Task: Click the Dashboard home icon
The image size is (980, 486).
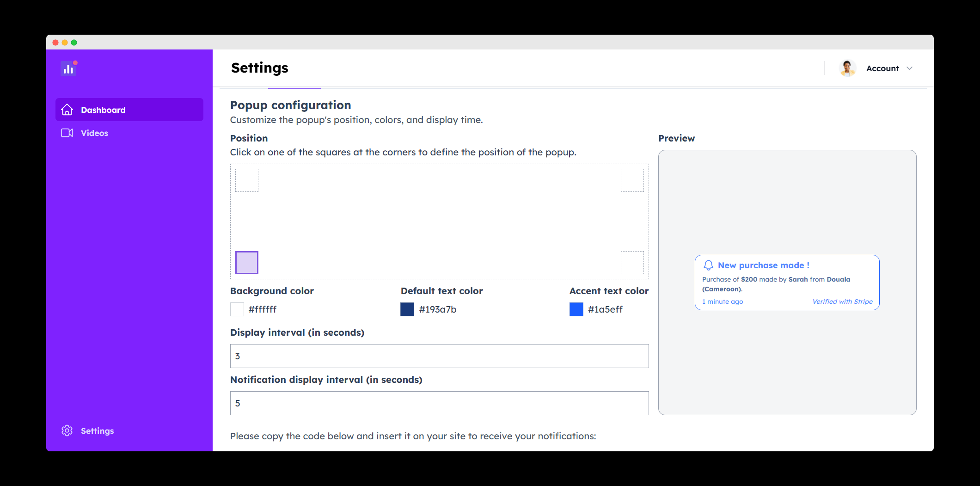Action: point(67,110)
